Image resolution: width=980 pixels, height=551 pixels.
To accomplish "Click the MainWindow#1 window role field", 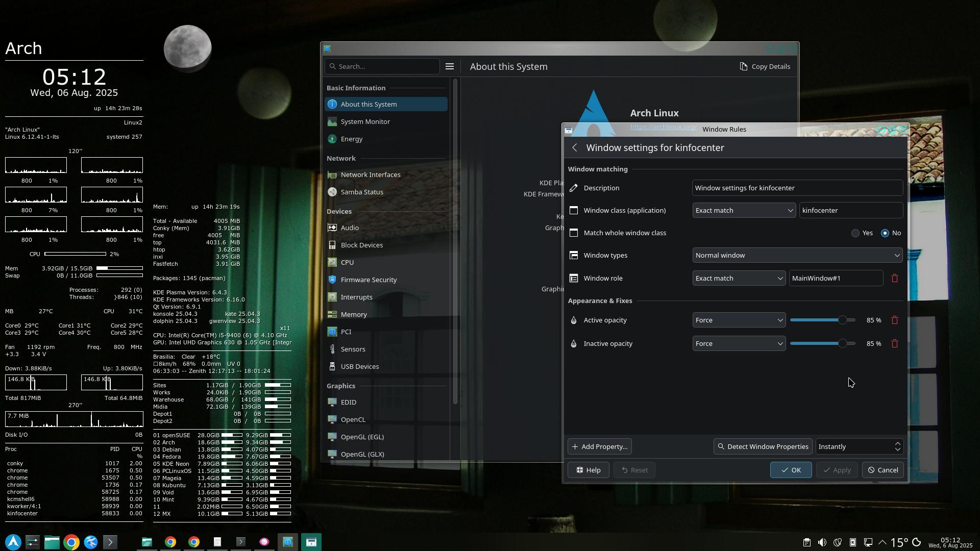I will pyautogui.click(x=836, y=279).
